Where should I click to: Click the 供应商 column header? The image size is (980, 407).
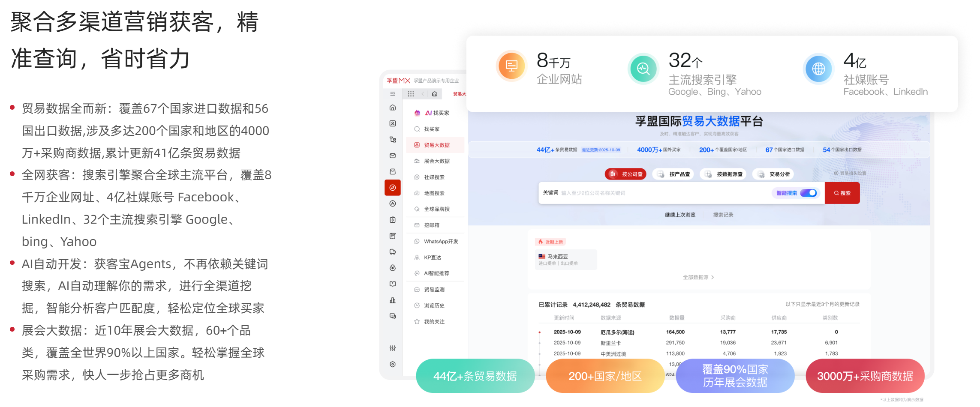[x=779, y=318]
